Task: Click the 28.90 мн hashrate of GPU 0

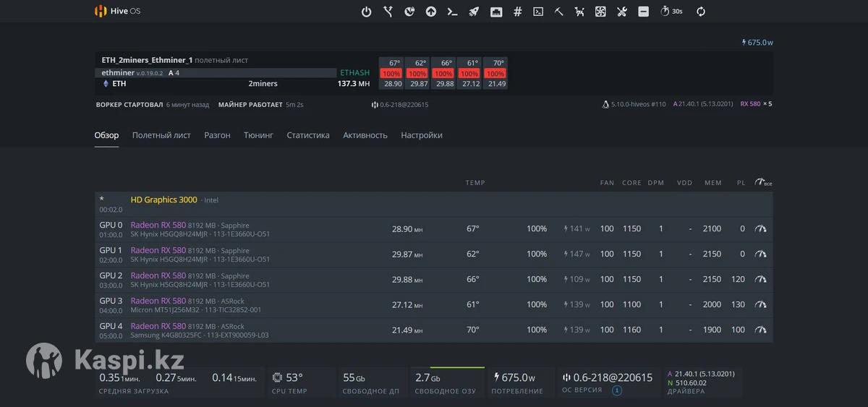Action: pyautogui.click(x=407, y=228)
